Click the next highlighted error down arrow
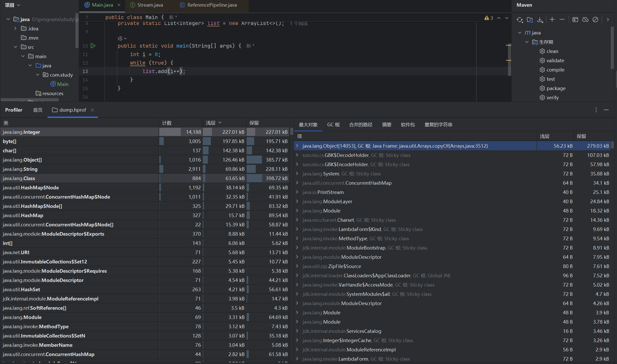The height and width of the screenshot is (364, 617). (x=507, y=18)
